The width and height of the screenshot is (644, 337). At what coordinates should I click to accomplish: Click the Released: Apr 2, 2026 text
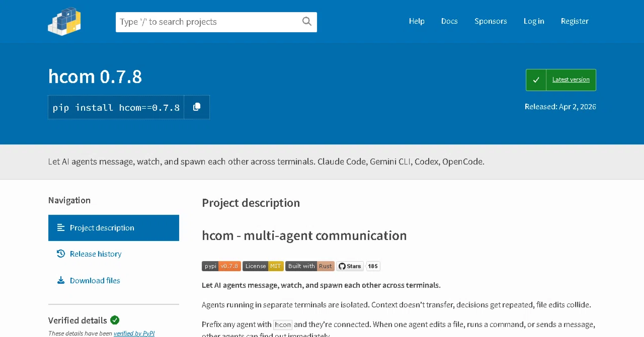pos(560,107)
